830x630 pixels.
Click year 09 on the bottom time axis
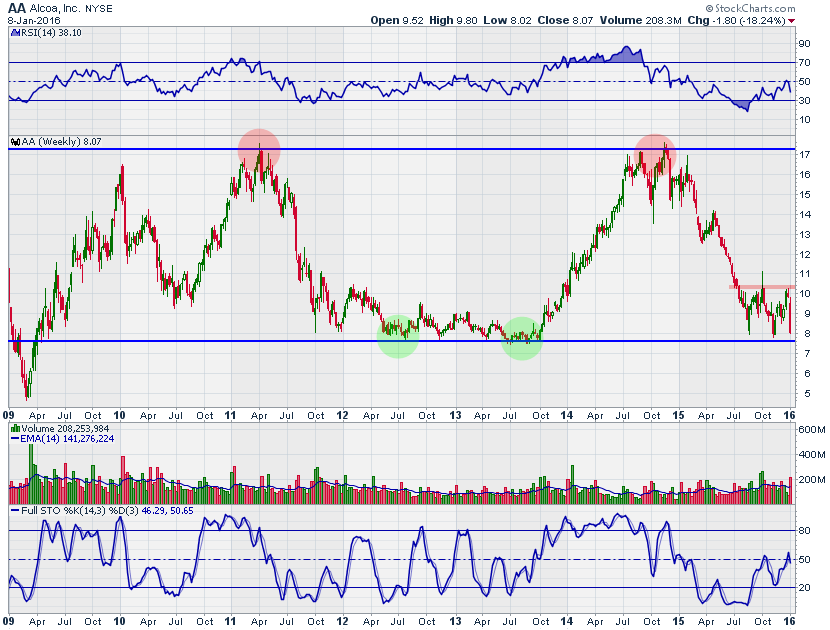point(8,621)
